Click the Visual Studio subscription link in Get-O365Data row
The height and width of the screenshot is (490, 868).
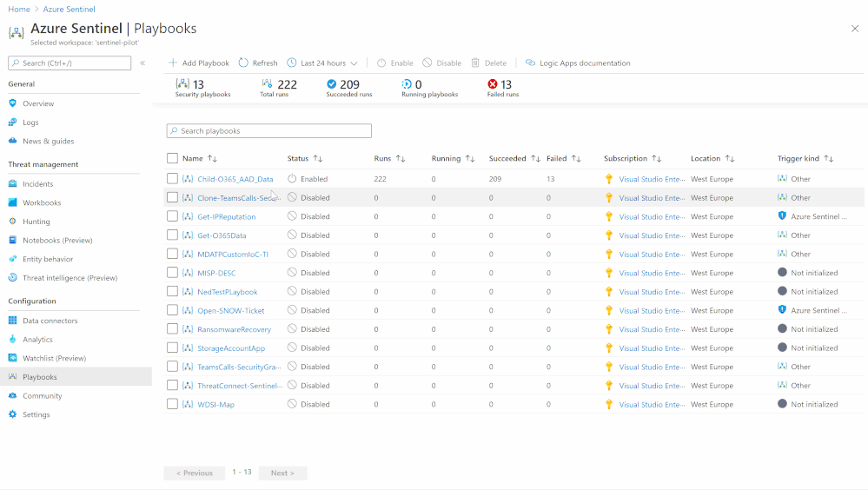tap(652, 235)
